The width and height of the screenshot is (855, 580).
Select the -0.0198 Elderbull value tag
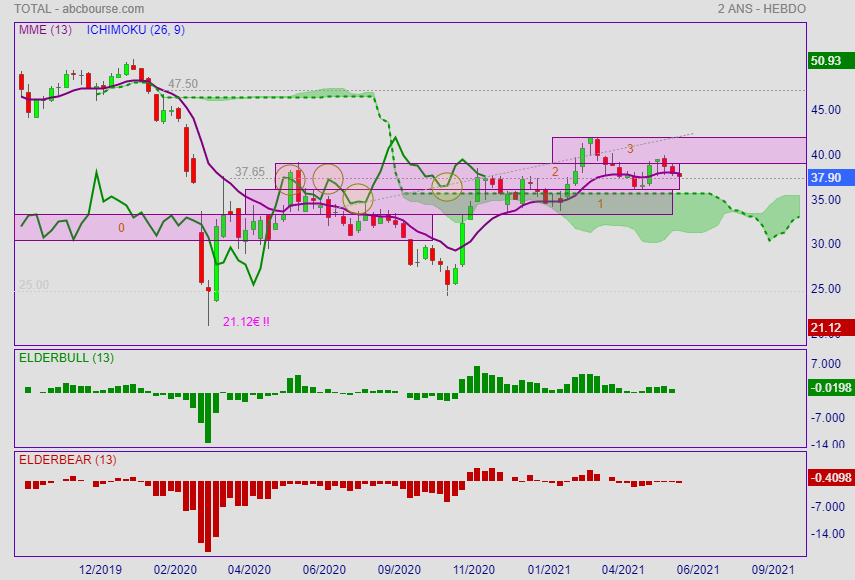[831, 388]
